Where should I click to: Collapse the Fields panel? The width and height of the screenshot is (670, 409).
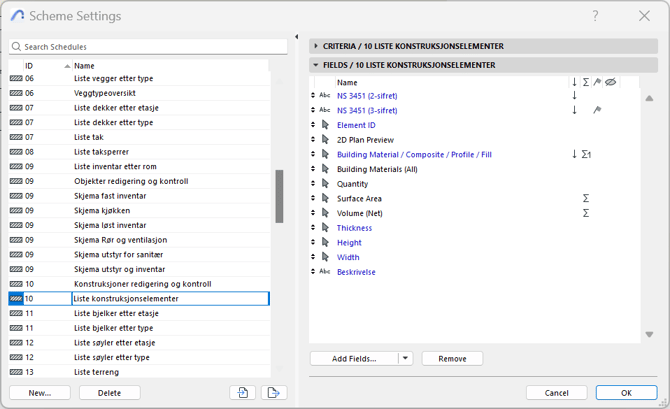point(316,65)
